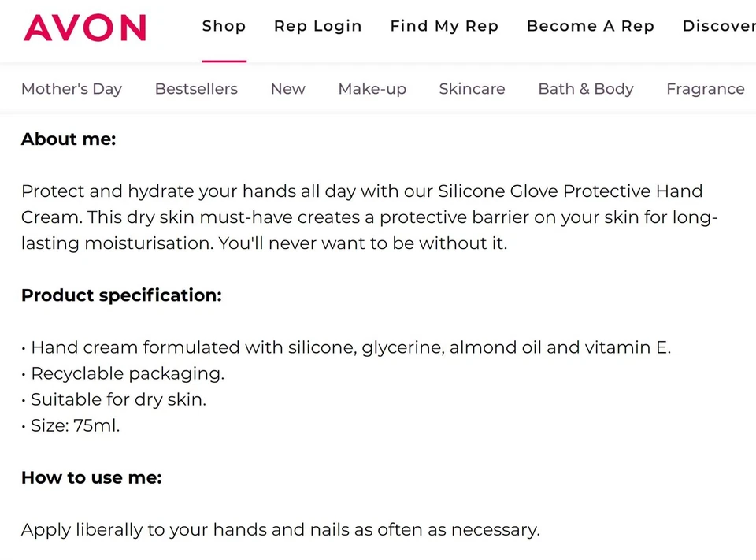Navigate to Bath & Body
756x560 pixels.
click(585, 89)
